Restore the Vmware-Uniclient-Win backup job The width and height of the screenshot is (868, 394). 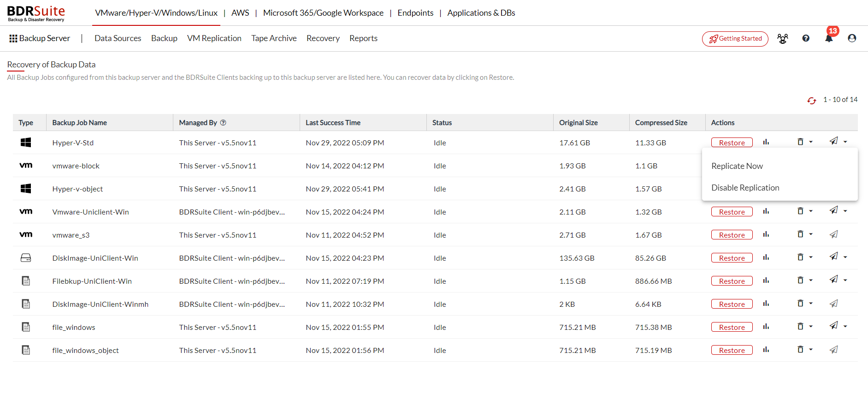pos(732,212)
